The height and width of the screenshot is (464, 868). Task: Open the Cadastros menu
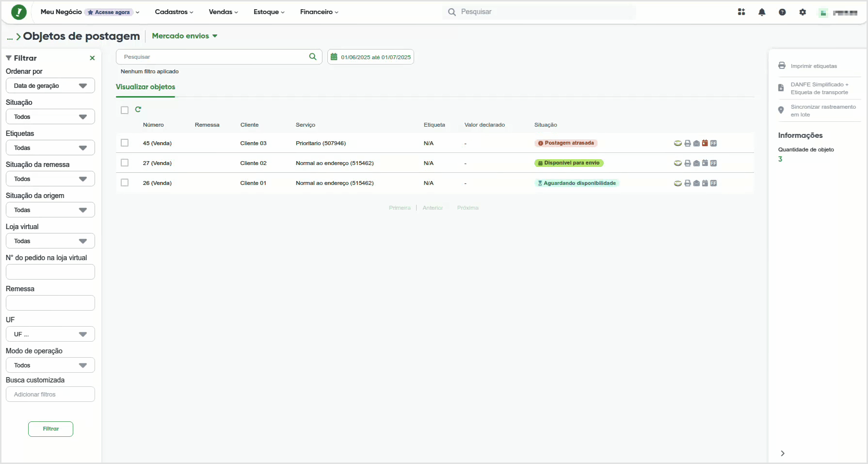174,12
